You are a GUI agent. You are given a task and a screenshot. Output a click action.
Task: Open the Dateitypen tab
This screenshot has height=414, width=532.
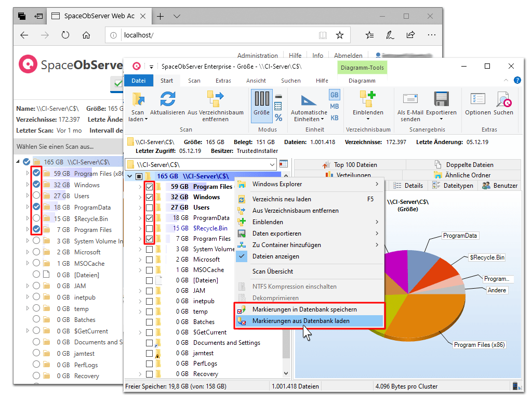453,186
